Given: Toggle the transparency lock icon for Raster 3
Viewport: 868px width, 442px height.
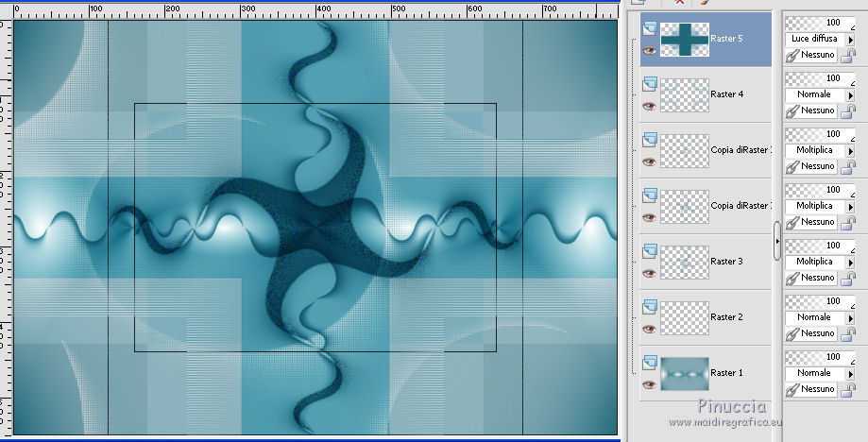Looking at the screenshot, I should 848,279.
